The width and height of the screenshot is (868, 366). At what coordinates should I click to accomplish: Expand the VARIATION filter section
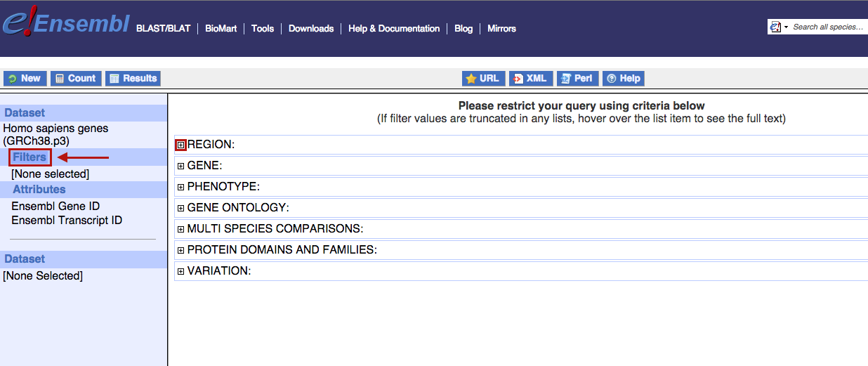pos(180,272)
